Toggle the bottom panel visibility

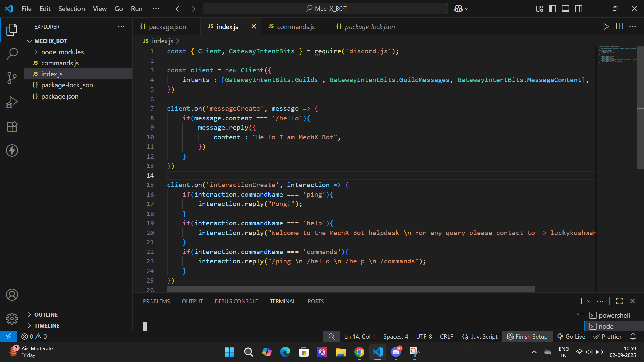coord(566,9)
